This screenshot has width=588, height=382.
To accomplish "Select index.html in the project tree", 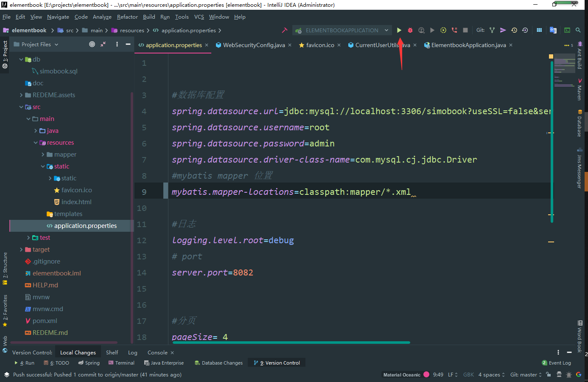I will 76,202.
